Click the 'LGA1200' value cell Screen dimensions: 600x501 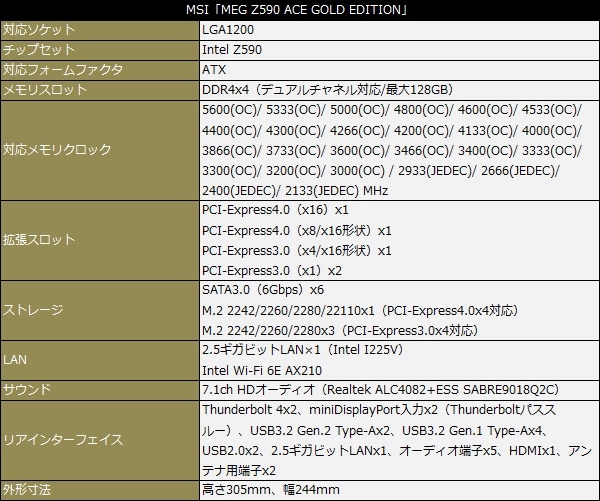pos(399,30)
